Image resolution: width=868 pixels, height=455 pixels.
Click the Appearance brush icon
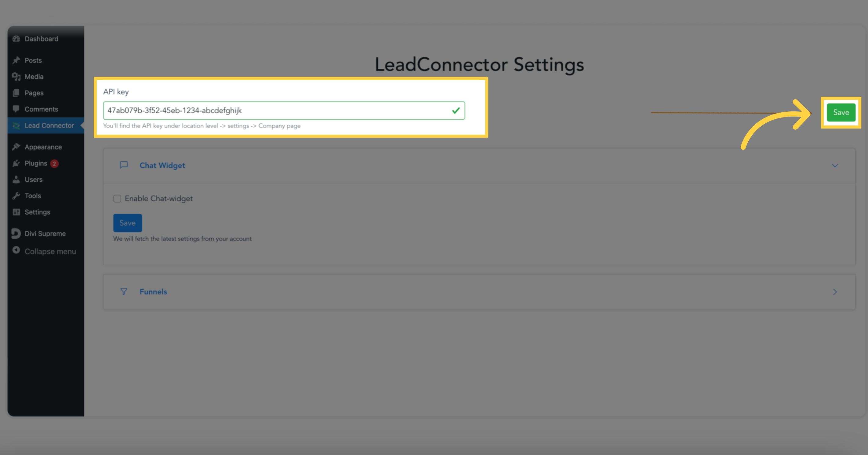pyautogui.click(x=16, y=147)
